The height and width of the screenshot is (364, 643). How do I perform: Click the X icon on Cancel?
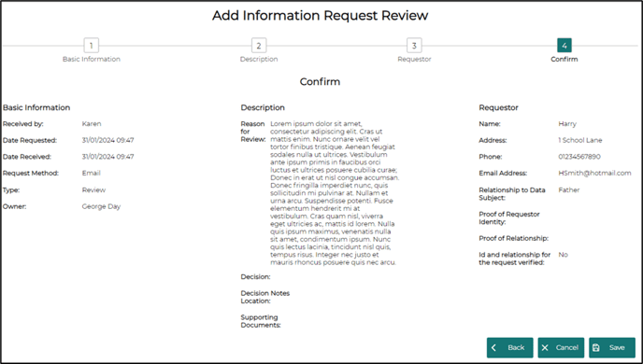coord(545,347)
